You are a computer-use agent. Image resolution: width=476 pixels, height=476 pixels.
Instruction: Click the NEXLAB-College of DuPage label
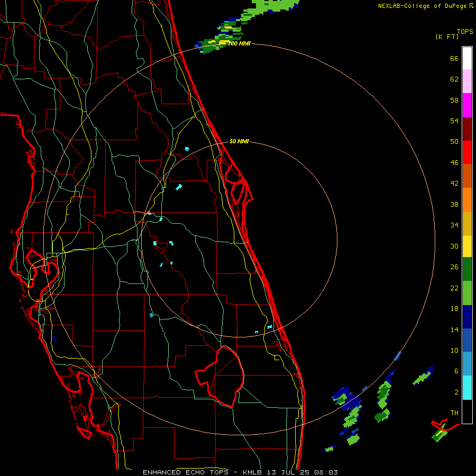tap(423, 6)
